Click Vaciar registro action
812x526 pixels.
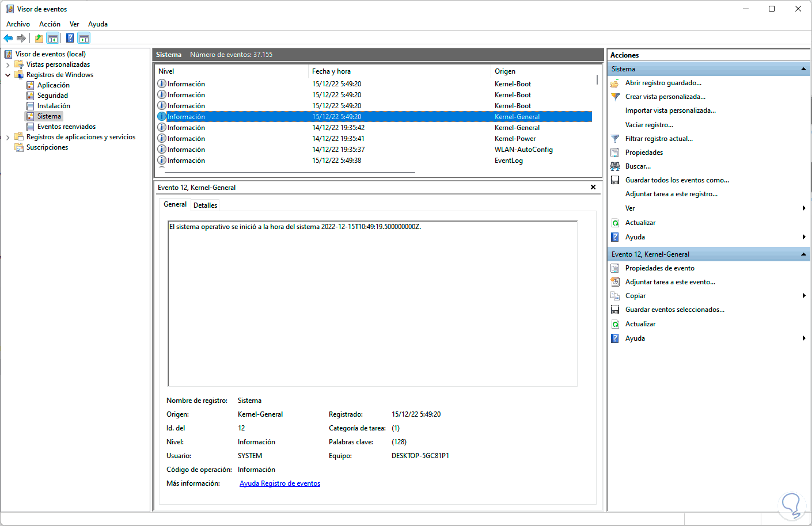(x=649, y=125)
